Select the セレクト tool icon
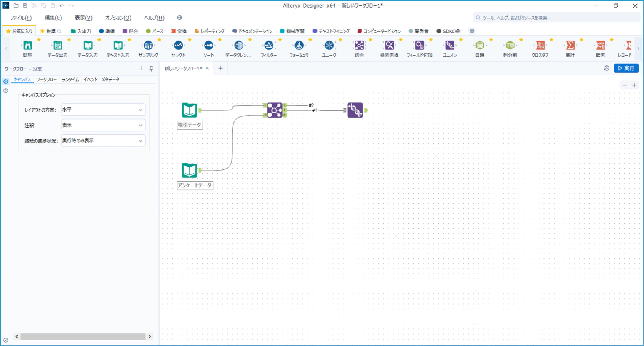Screen dimensions: 644x346 click(178, 46)
